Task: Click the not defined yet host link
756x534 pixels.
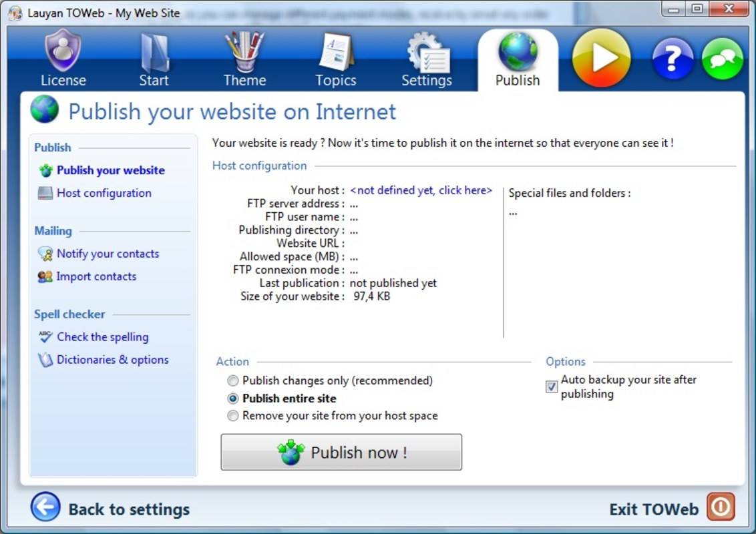Action: [x=421, y=190]
